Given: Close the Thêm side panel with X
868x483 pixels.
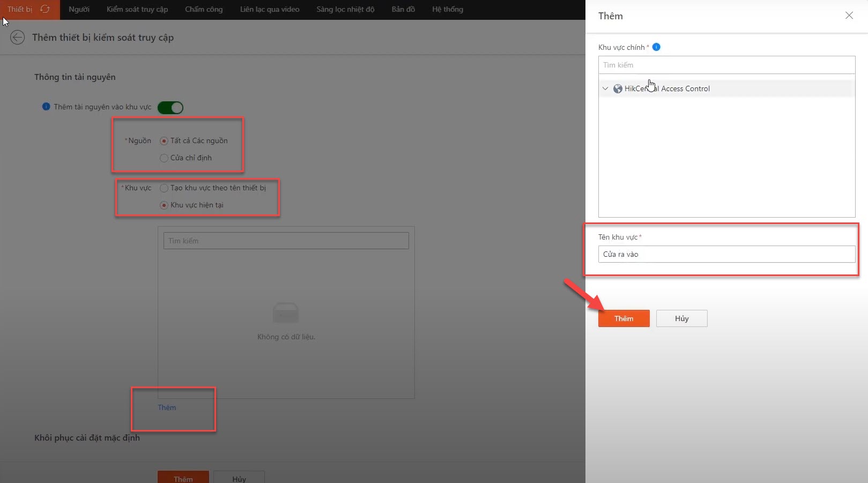Looking at the screenshot, I should tap(849, 16).
